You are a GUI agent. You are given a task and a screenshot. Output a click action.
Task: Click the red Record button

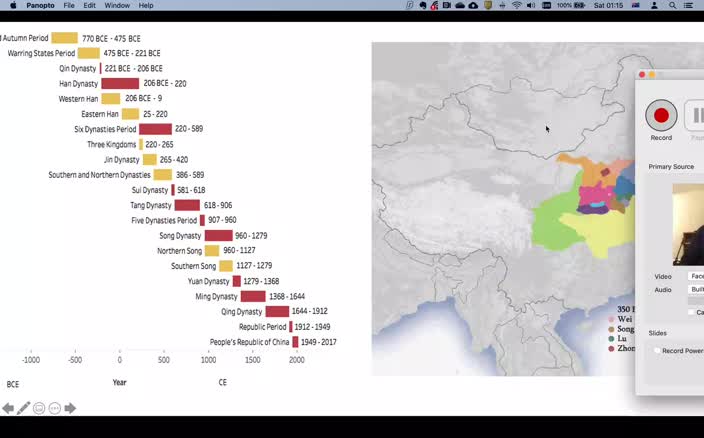(661, 116)
